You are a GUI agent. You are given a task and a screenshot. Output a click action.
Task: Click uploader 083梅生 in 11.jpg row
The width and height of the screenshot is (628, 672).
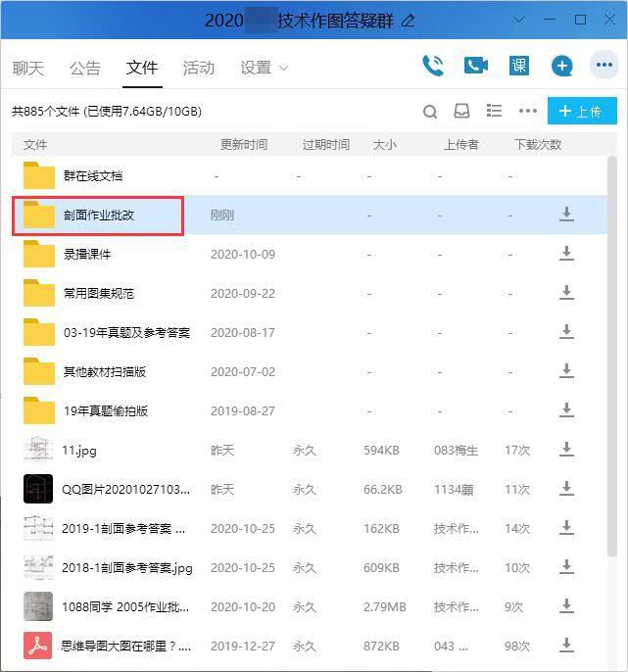tap(457, 451)
